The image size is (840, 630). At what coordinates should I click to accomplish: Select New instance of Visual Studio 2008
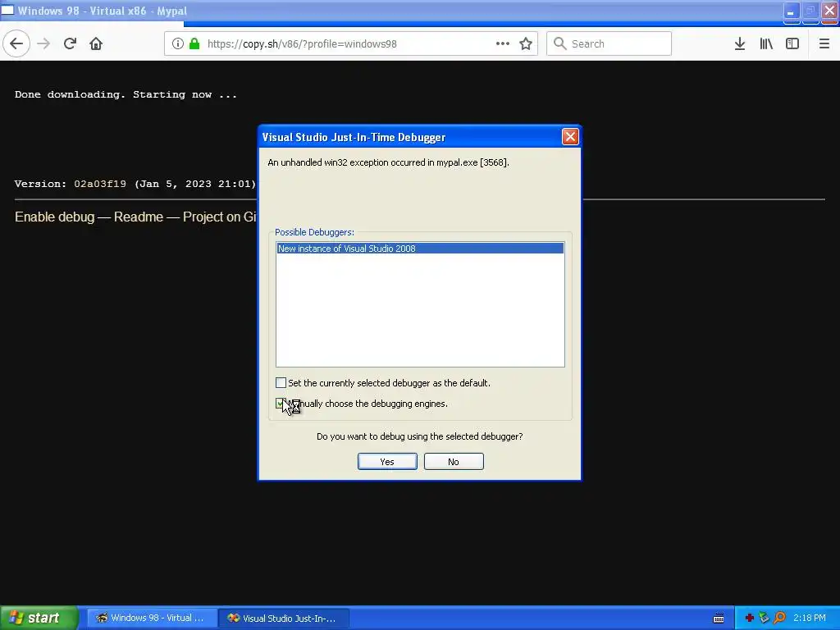(420, 248)
